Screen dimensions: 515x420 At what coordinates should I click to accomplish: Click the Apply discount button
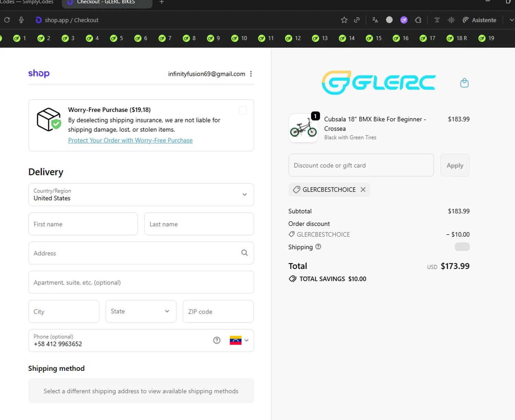(455, 165)
